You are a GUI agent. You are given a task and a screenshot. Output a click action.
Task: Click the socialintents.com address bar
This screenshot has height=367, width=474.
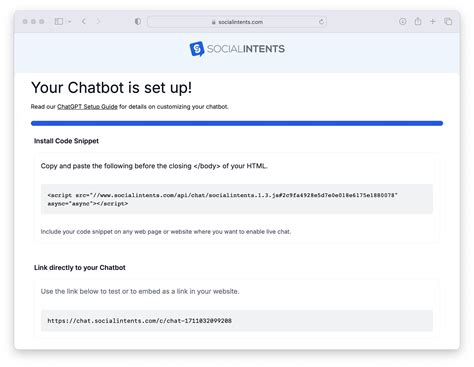[237, 22]
